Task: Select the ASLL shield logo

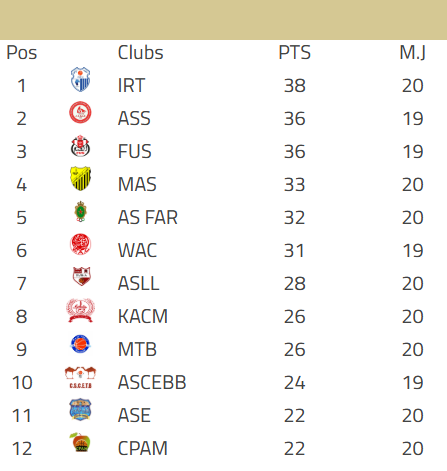Action: [81, 276]
